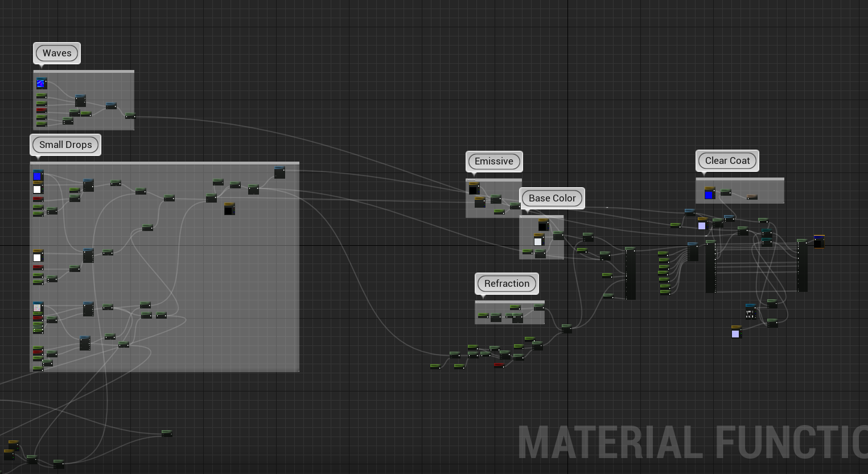Select the final output node with blue header
This screenshot has height=474, width=868.
click(x=818, y=242)
